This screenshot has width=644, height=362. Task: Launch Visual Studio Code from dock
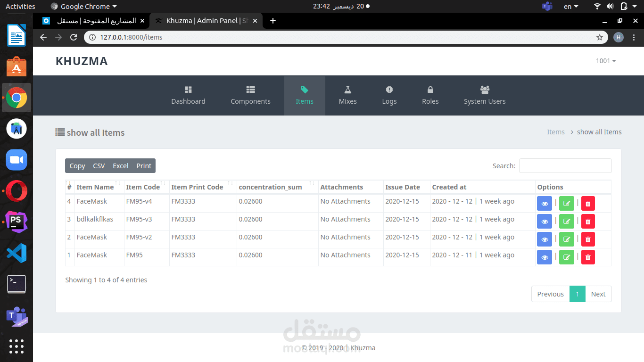17,253
